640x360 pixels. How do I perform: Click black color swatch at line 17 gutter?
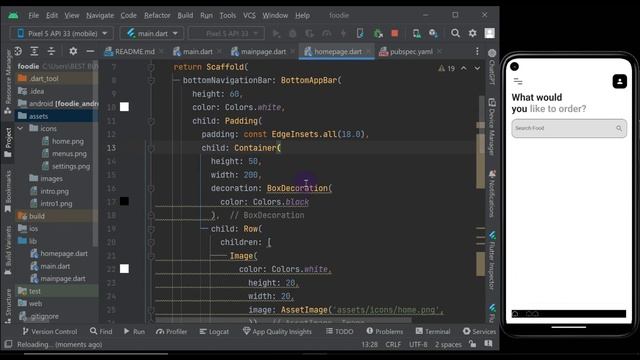click(124, 201)
